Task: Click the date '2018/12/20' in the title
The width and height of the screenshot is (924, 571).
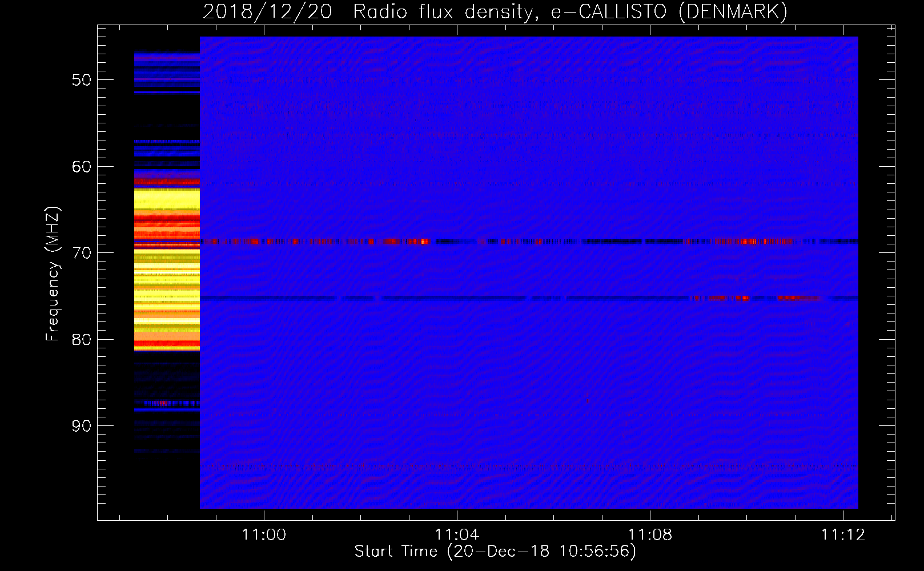Action: pyautogui.click(x=267, y=12)
